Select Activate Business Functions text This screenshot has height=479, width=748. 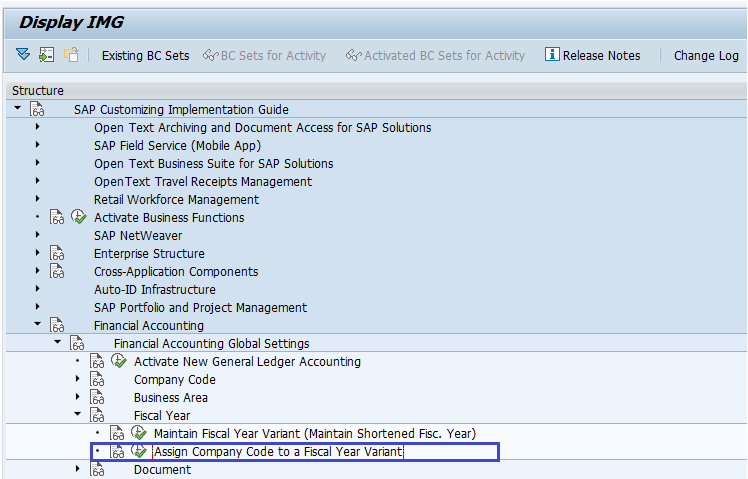pos(169,218)
